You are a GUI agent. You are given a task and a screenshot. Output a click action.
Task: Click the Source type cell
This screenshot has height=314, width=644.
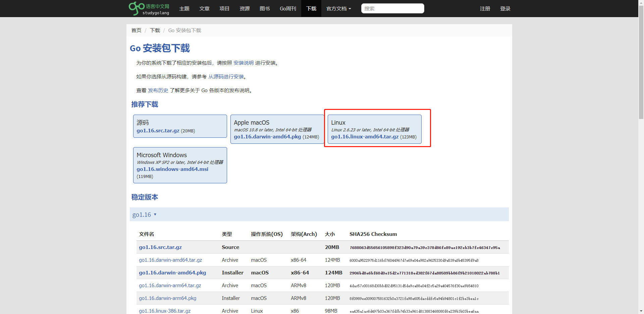pos(230,247)
